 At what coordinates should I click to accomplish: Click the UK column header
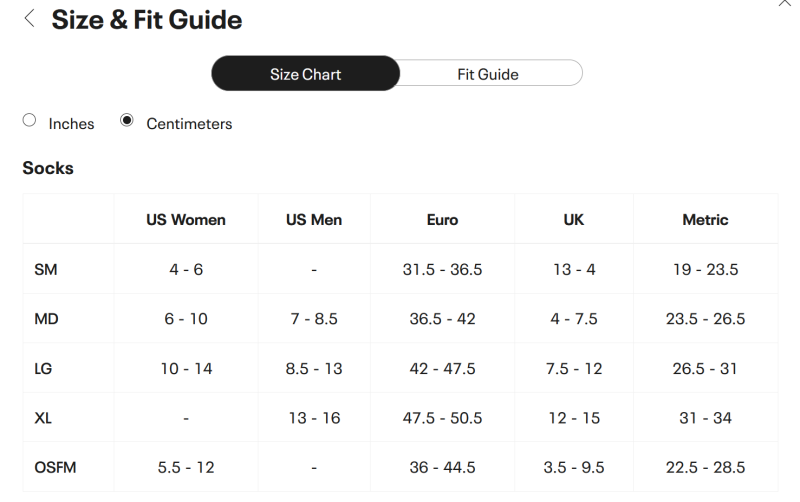(574, 219)
